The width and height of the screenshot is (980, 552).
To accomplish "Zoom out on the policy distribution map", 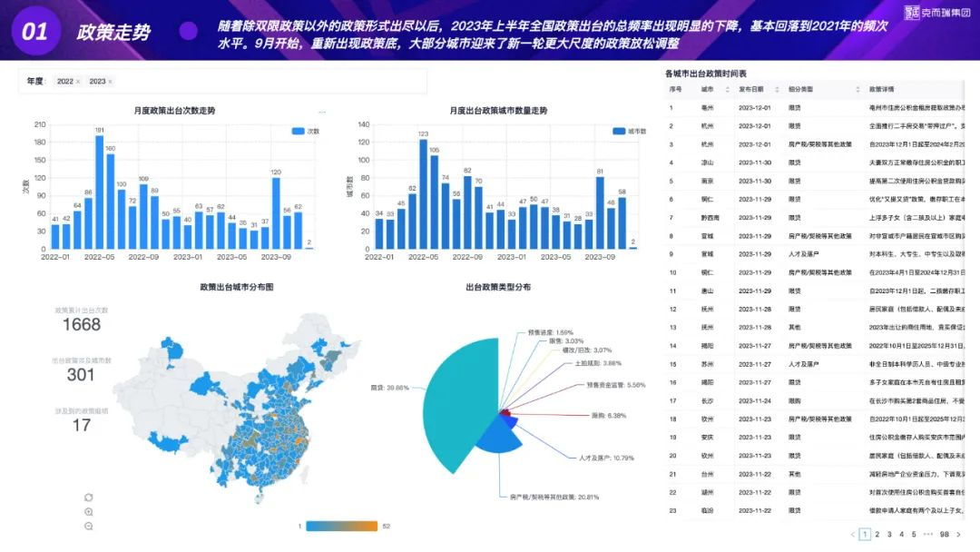I will [88, 526].
